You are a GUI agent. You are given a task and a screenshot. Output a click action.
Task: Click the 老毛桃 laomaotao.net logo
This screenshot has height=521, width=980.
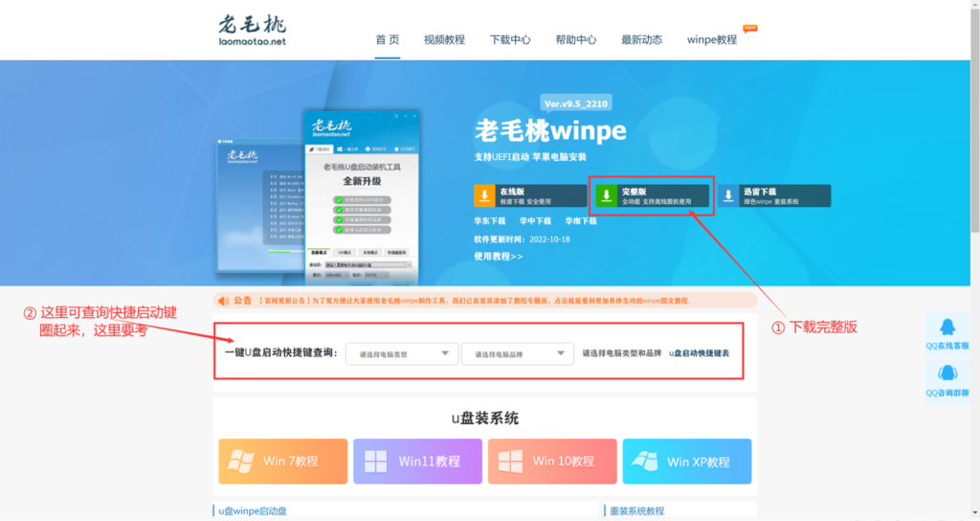pos(252,31)
